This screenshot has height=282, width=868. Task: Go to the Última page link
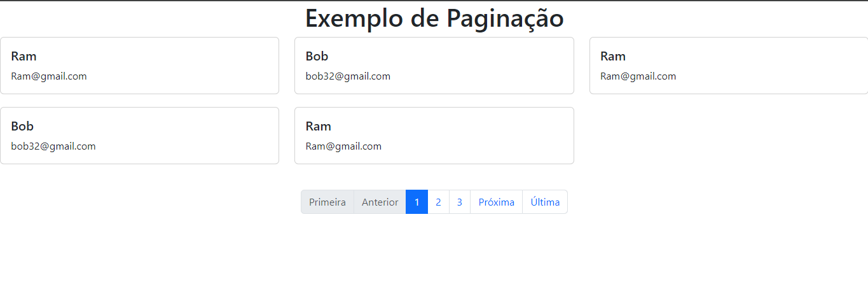[x=545, y=202]
